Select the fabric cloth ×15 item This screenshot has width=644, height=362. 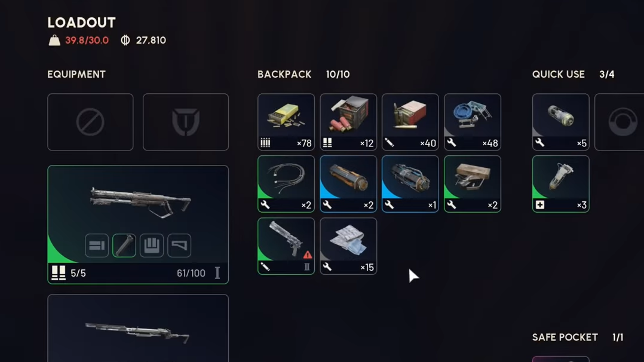click(348, 246)
